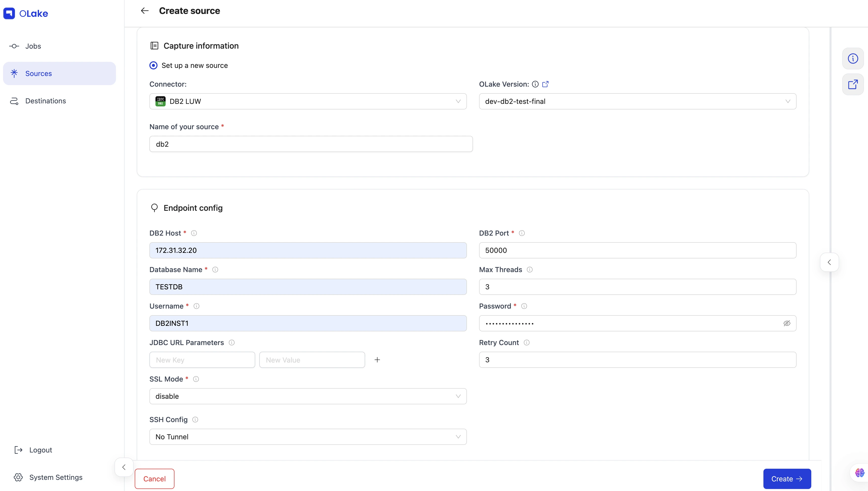This screenshot has height=491, width=868.
Task: Click the back arrow next to Create source
Action: pos(145,10)
